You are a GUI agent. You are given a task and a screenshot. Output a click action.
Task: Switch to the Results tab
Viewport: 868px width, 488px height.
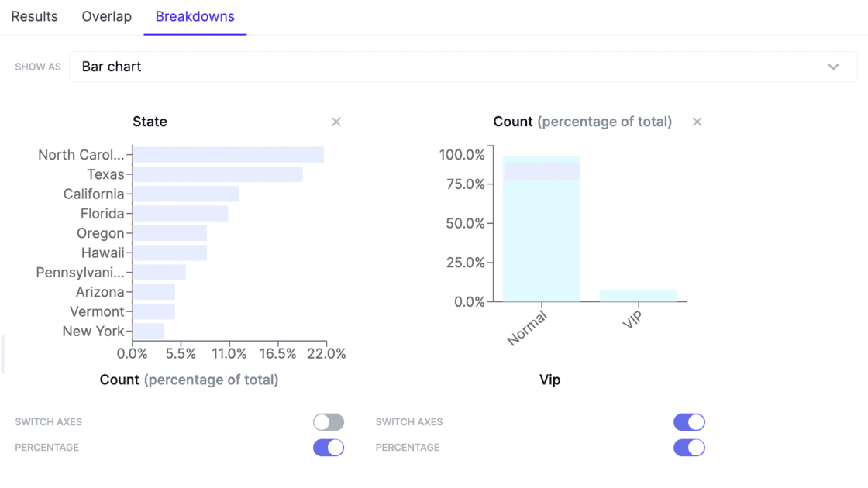pyautogui.click(x=33, y=16)
